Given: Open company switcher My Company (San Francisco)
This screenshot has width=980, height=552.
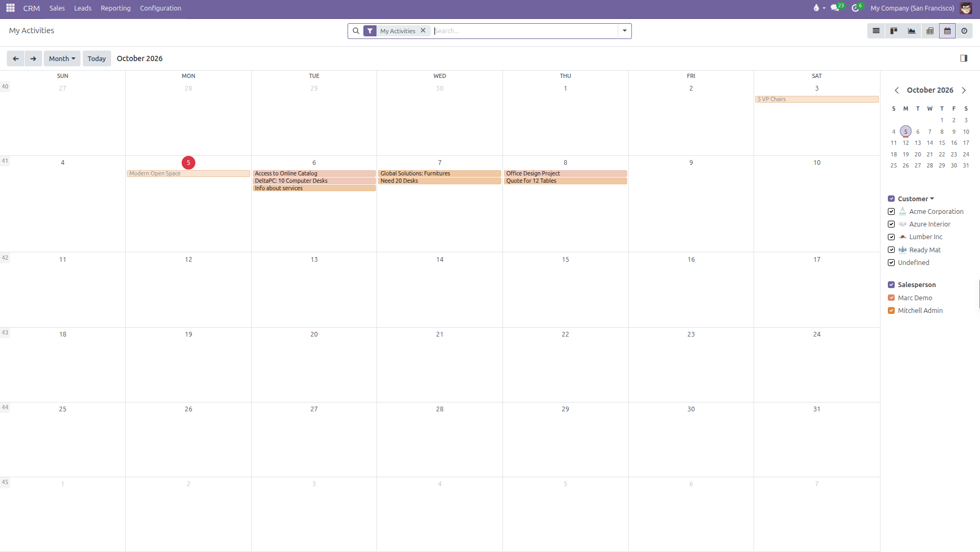Looking at the screenshot, I should tap(912, 8).
